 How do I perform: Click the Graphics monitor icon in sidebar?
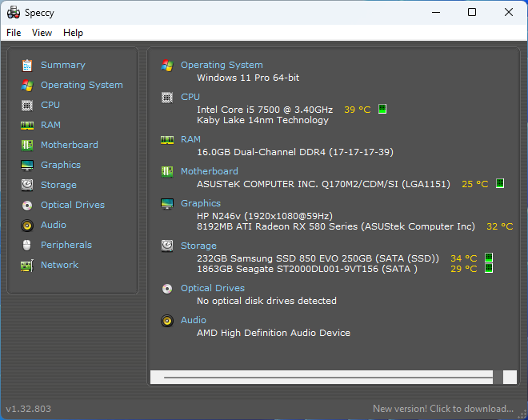27,165
